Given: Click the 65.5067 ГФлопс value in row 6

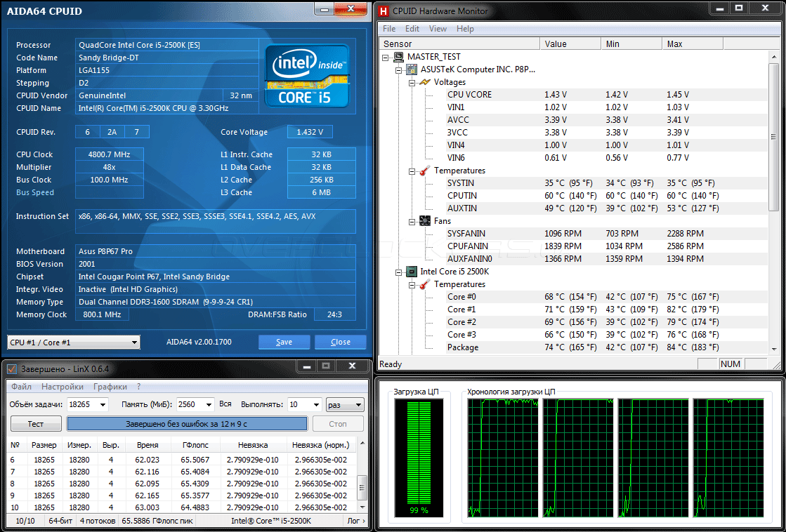Looking at the screenshot, I should 195,460.
